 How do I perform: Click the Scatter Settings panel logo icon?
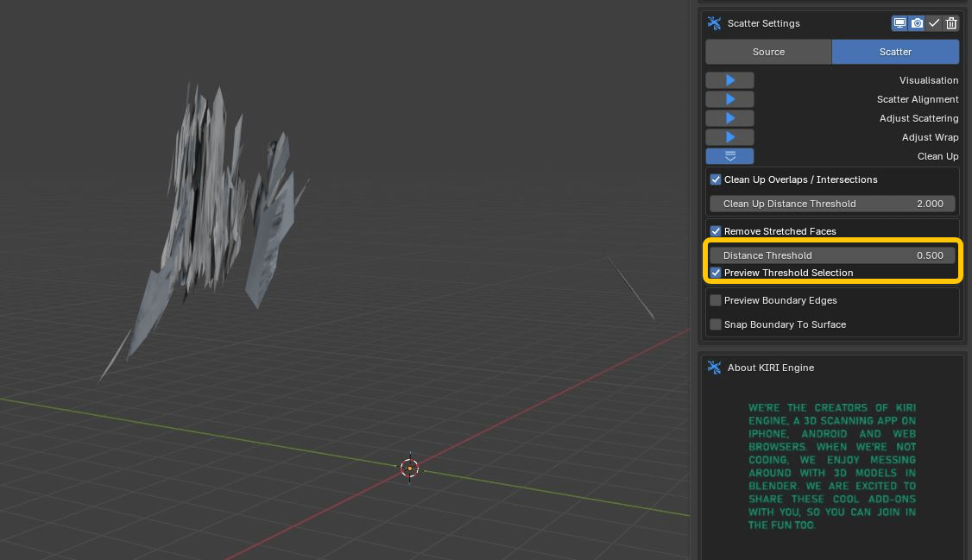(714, 23)
